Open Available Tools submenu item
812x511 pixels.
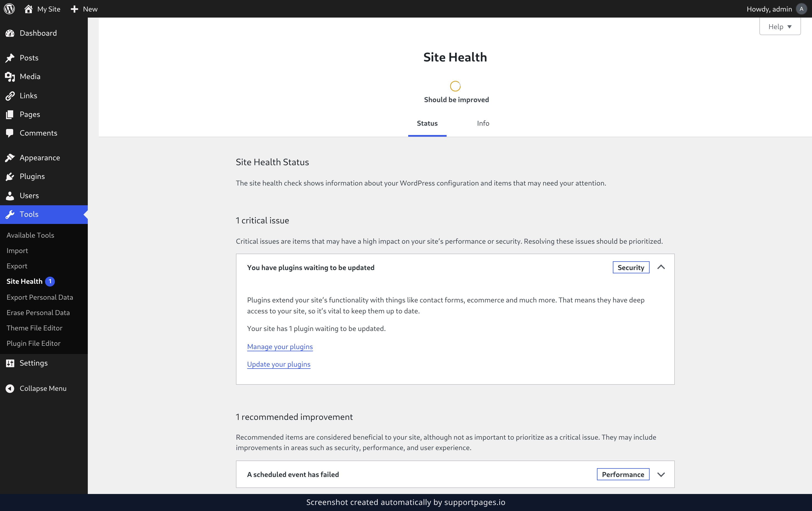(x=30, y=235)
